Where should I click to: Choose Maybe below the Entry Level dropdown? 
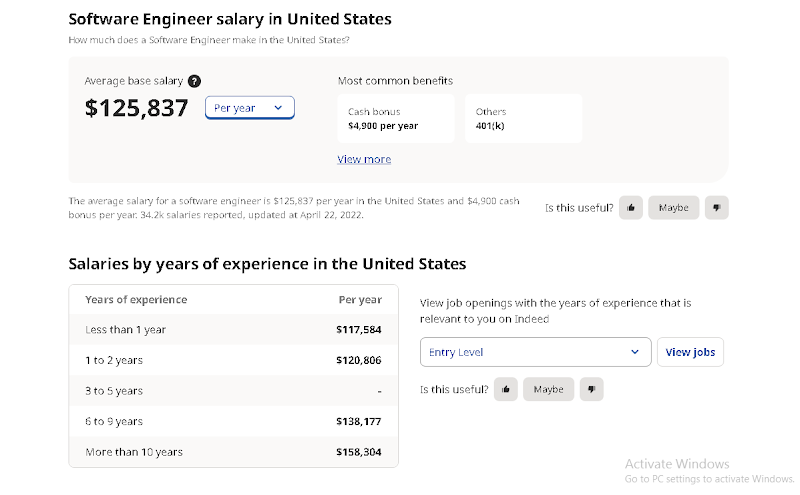(x=548, y=389)
